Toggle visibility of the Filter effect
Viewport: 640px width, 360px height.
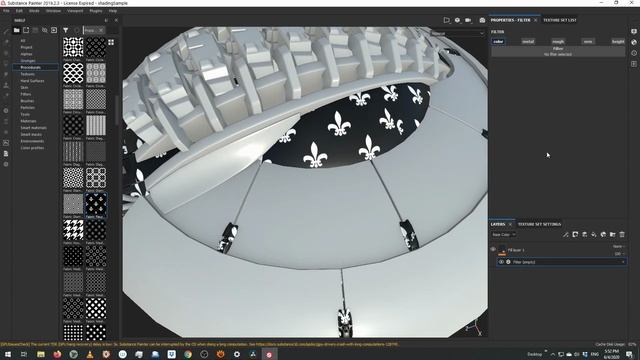[501, 262]
